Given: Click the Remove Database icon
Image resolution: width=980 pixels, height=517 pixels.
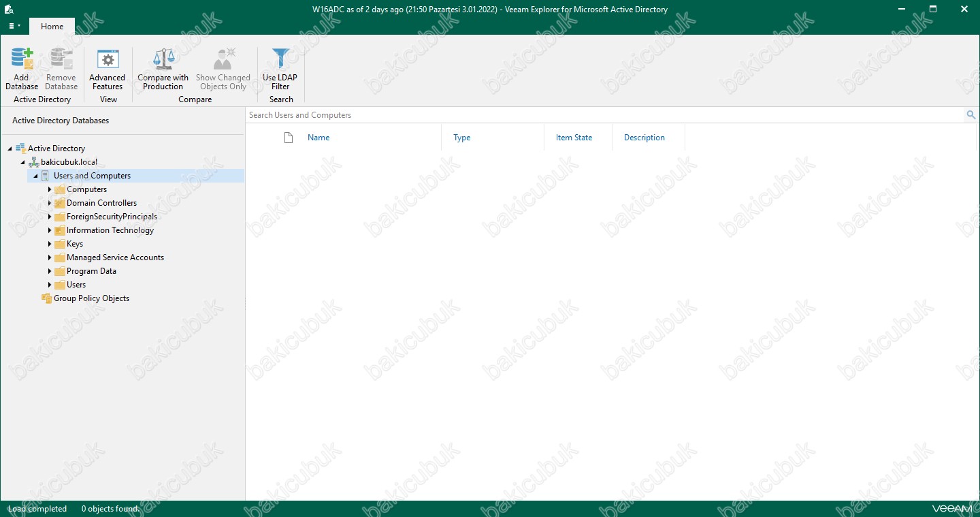Looking at the screenshot, I should pos(61,59).
